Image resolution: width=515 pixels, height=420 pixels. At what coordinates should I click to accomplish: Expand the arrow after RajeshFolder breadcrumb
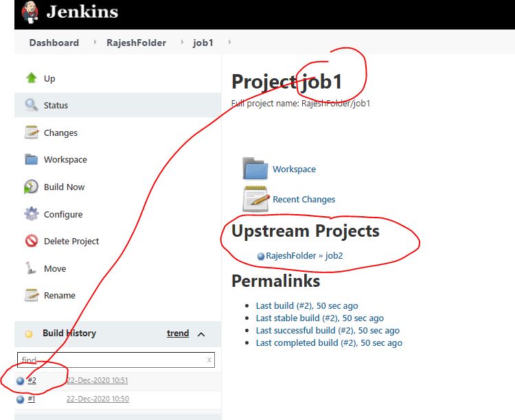click(x=183, y=43)
